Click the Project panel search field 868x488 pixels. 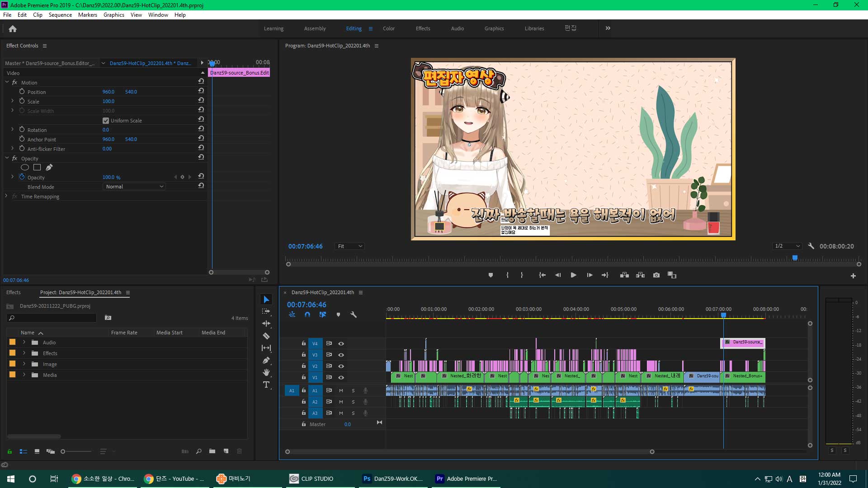coord(52,318)
